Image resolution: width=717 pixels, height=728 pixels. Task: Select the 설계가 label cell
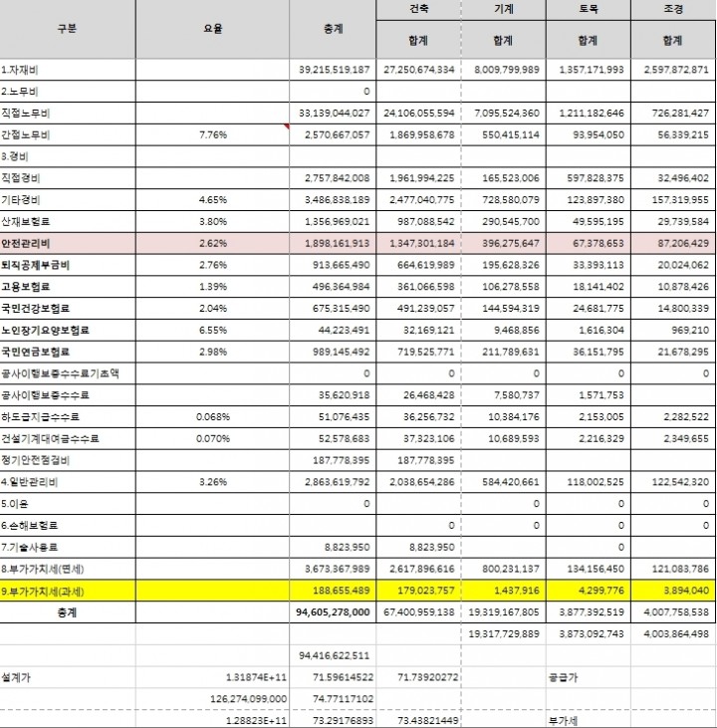(x=68, y=677)
